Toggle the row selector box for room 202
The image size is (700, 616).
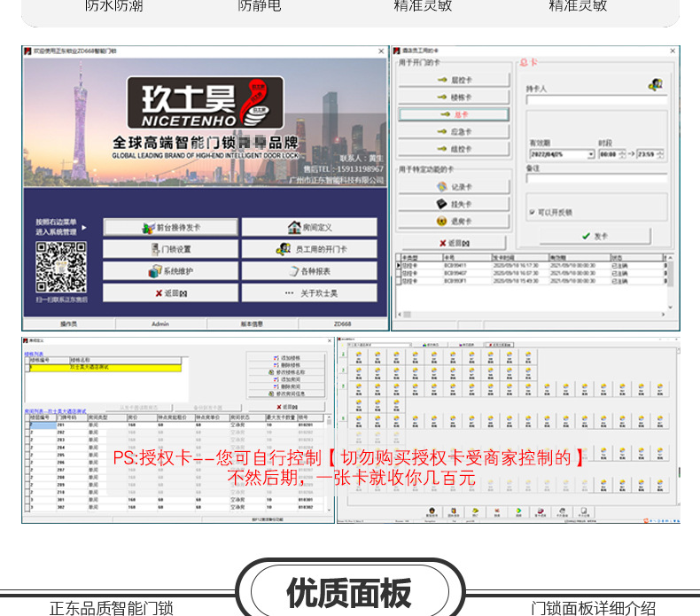coord(27,433)
